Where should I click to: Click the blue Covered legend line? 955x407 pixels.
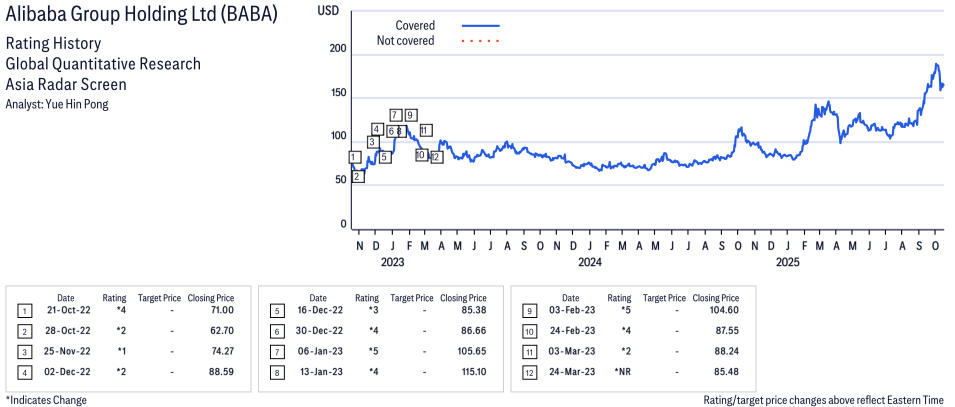coord(480,25)
